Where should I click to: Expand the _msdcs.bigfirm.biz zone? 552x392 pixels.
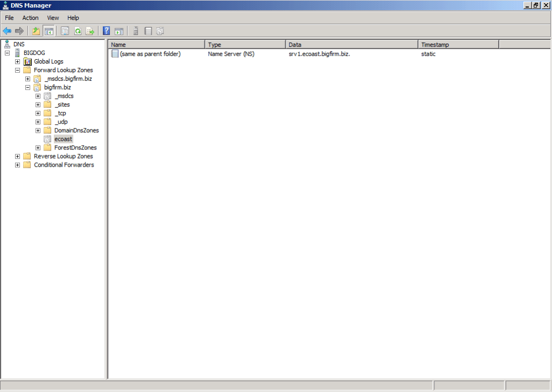coord(27,79)
